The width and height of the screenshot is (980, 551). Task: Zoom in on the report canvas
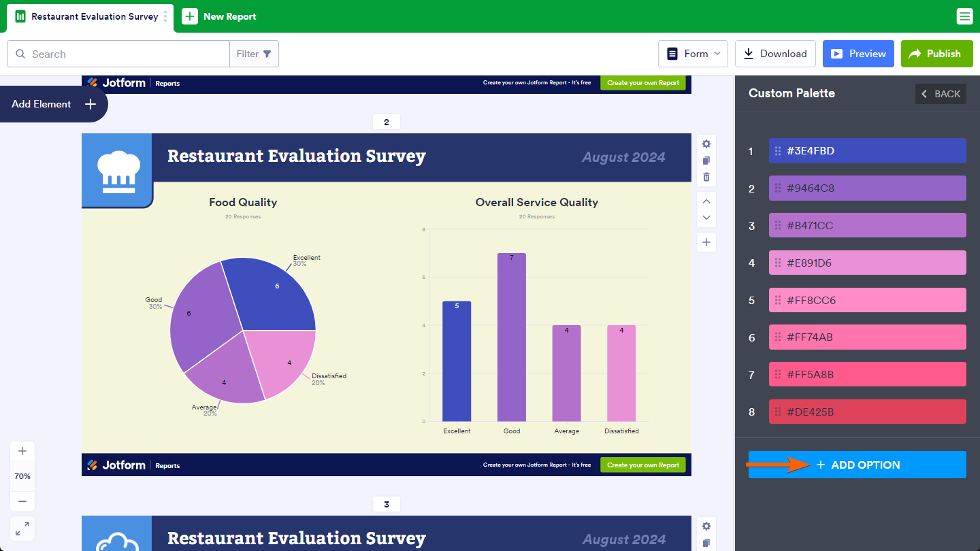point(22,451)
